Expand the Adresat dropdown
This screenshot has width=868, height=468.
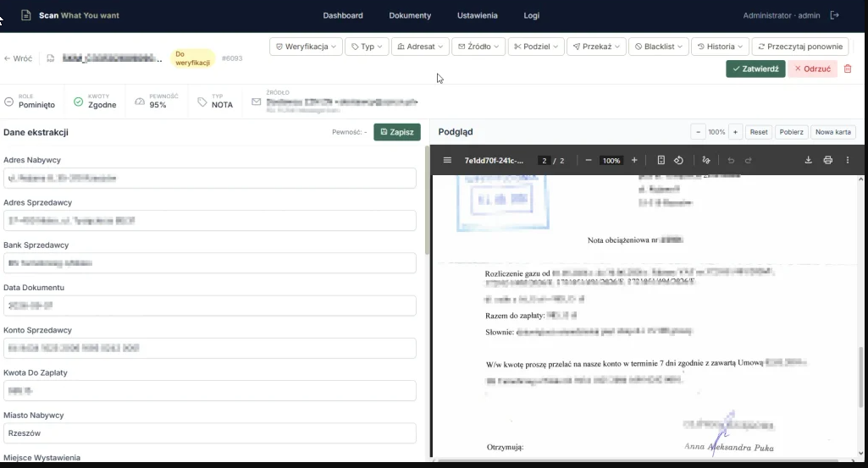421,47
